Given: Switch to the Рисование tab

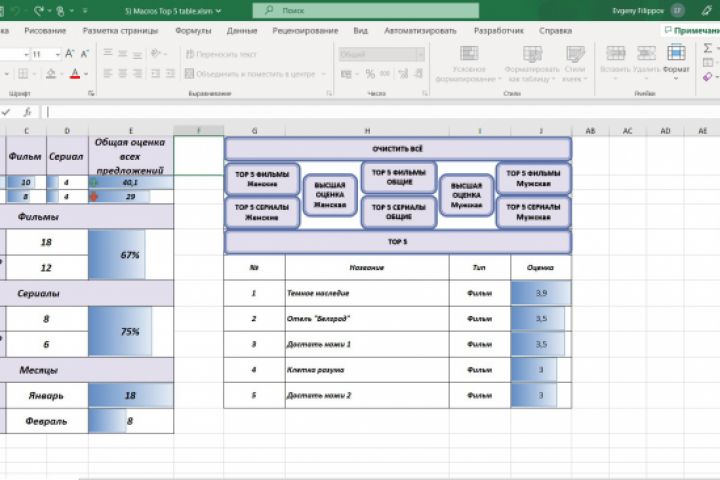Looking at the screenshot, I should point(45,31).
